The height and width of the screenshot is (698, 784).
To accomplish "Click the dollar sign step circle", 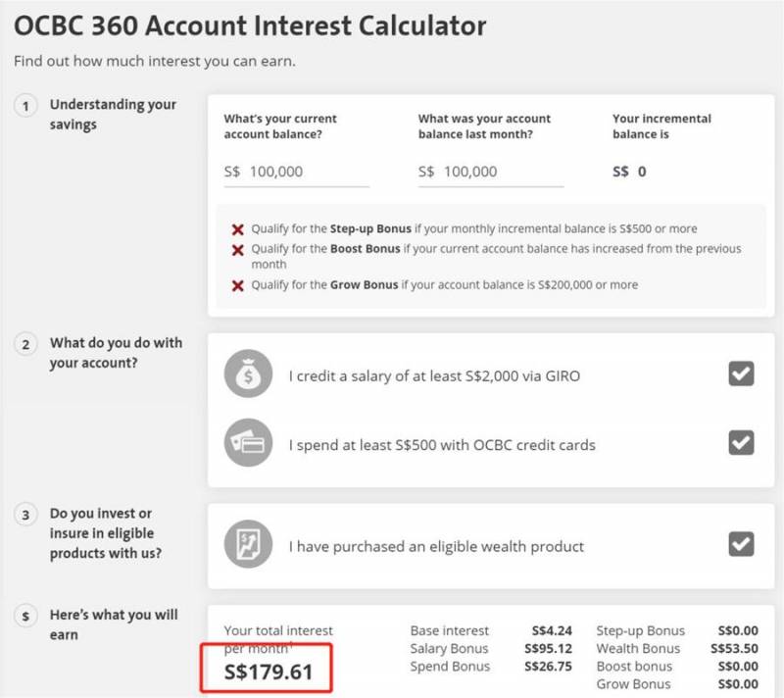I will click(x=26, y=616).
